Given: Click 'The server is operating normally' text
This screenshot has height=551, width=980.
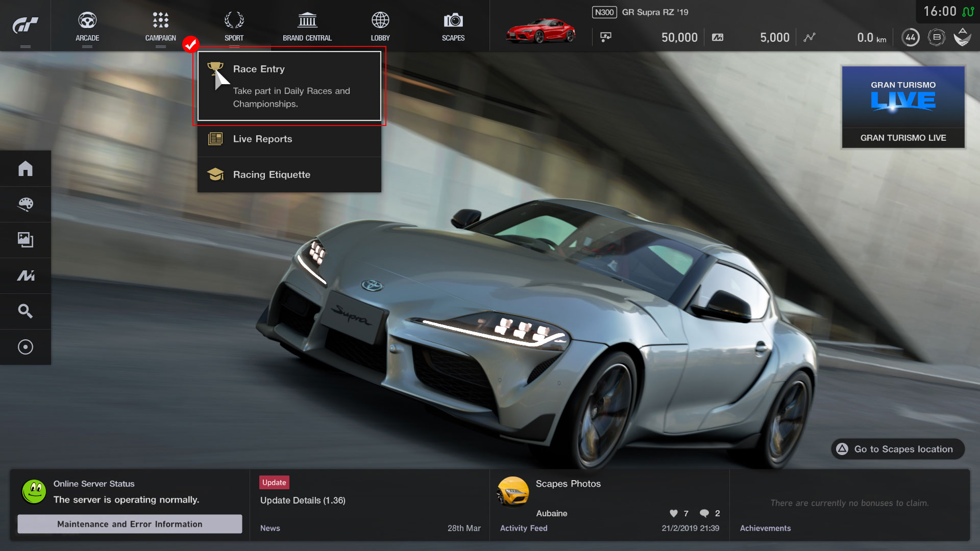Looking at the screenshot, I should (x=126, y=499).
